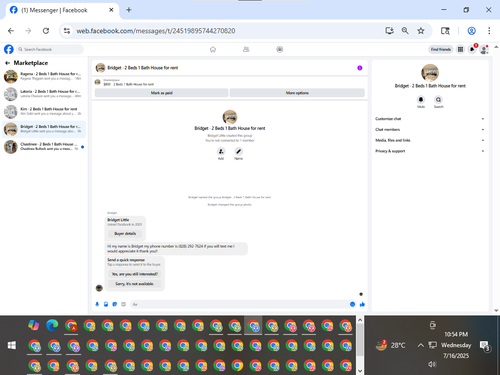The width and height of the screenshot is (500, 375).
Task: Open the Facebook Home tab icon
Action: 213,49
